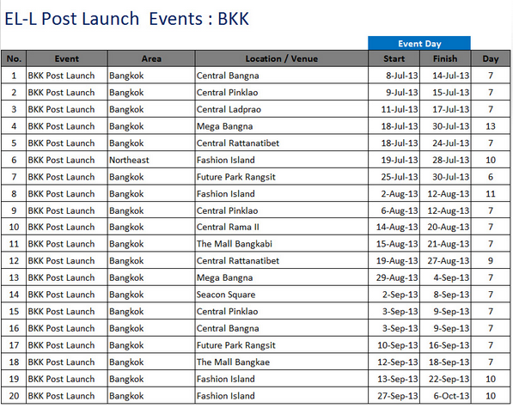Select the day count '13' cell
Viewport: 513px width, 420px height.
[490, 126]
